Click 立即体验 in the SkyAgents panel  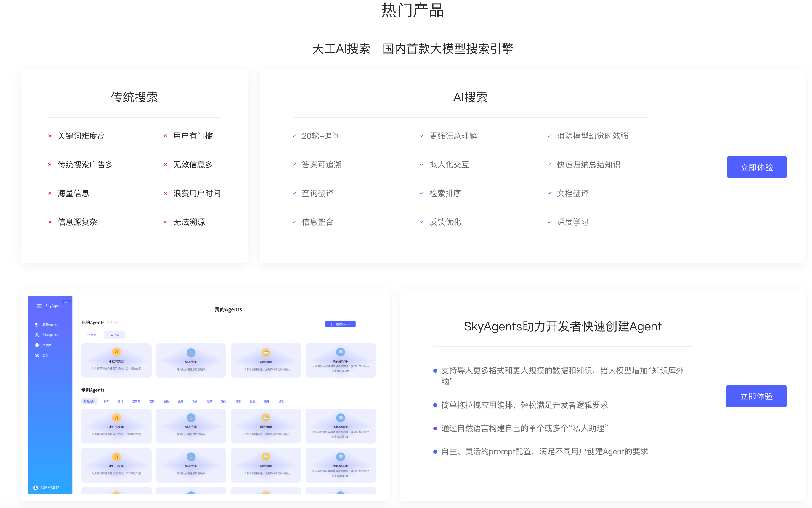[756, 396]
